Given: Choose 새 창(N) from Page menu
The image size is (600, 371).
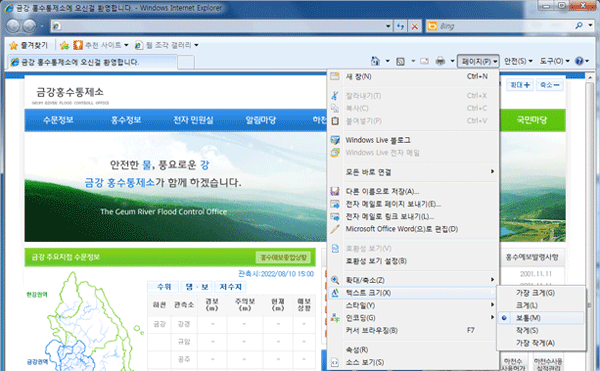Looking at the screenshot, I should 413,76.
